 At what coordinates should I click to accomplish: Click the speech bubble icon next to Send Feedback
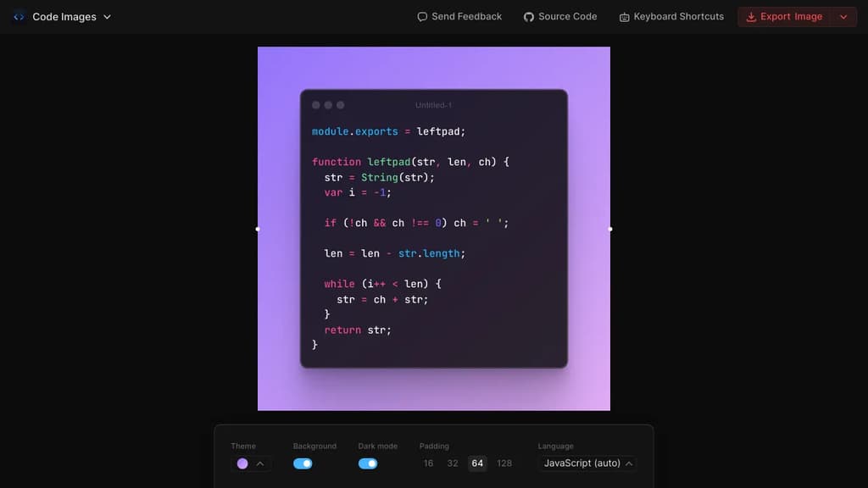pyautogui.click(x=421, y=16)
